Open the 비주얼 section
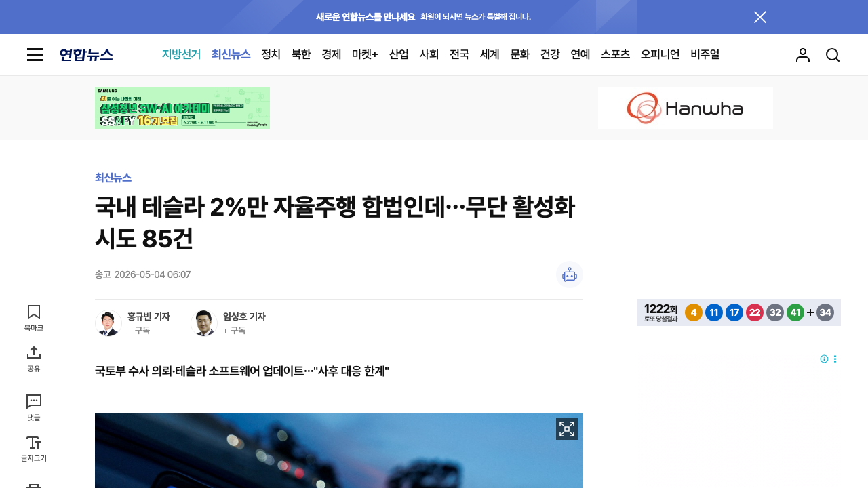Screen dimensions: 868x488 click(x=705, y=54)
